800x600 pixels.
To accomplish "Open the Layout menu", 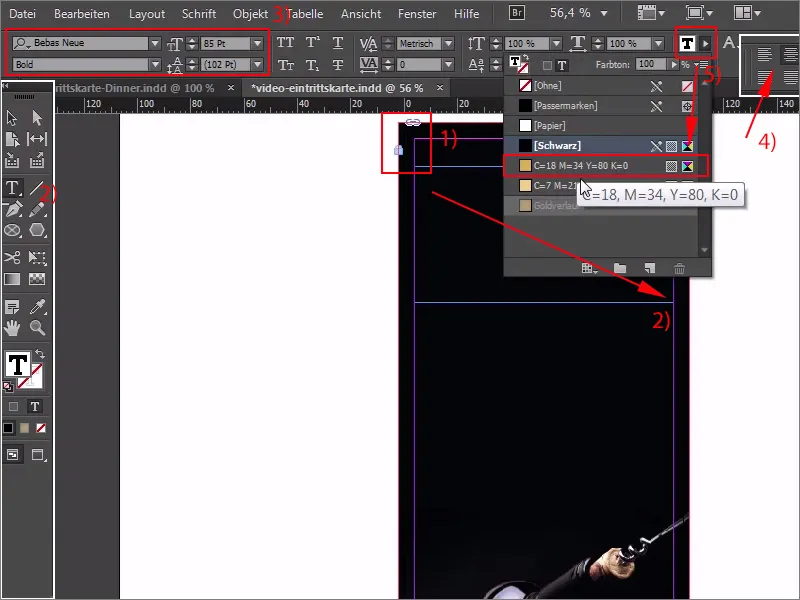I will tap(147, 14).
